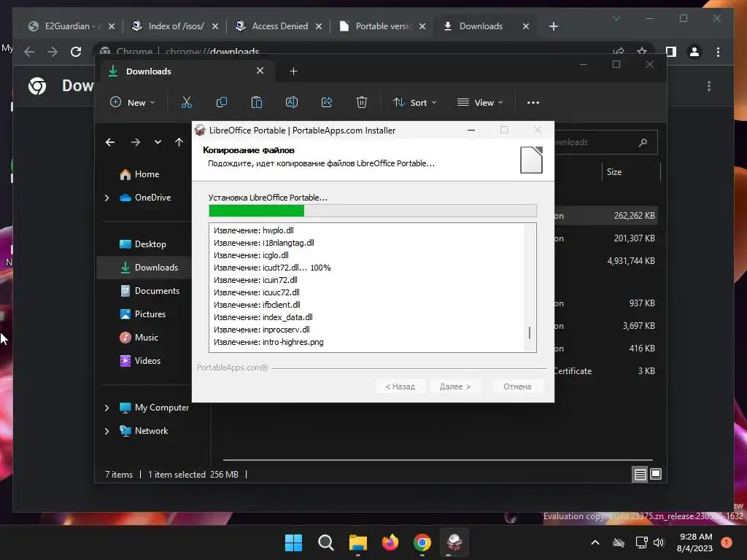Expand the Network tree node
Screen dimensions: 747x560
point(107,431)
